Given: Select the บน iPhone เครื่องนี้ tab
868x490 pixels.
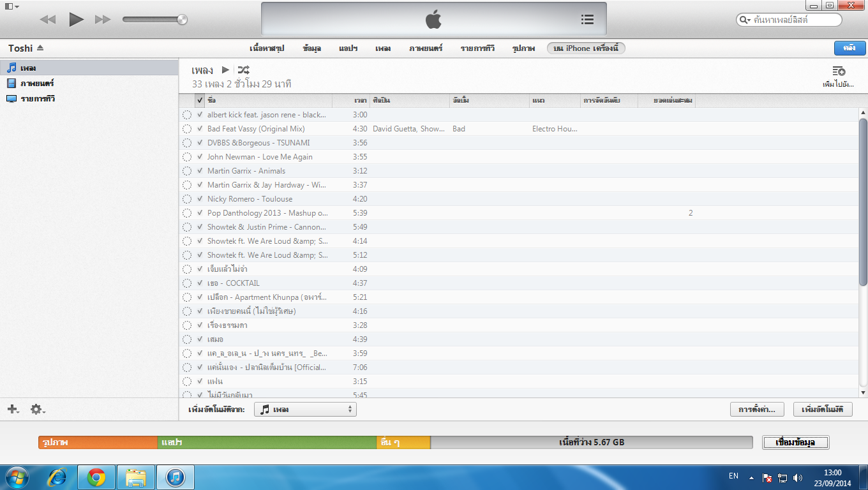Looking at the screenshot, I should (587, 48).
